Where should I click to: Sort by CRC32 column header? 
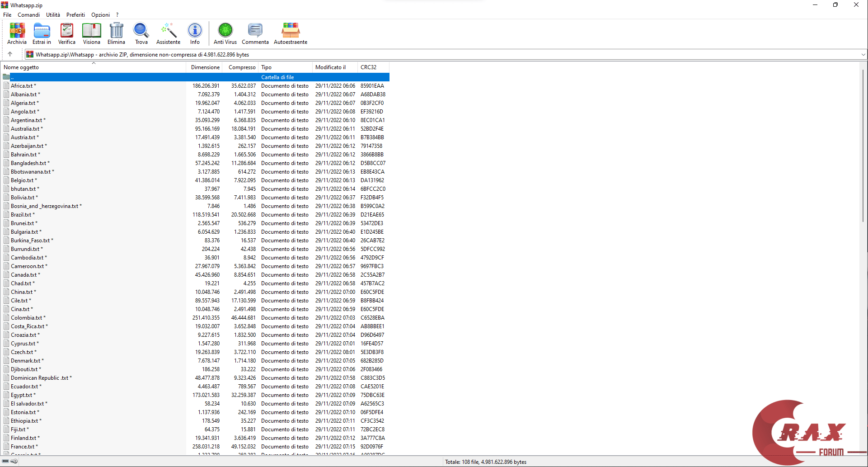click(373, 67)
